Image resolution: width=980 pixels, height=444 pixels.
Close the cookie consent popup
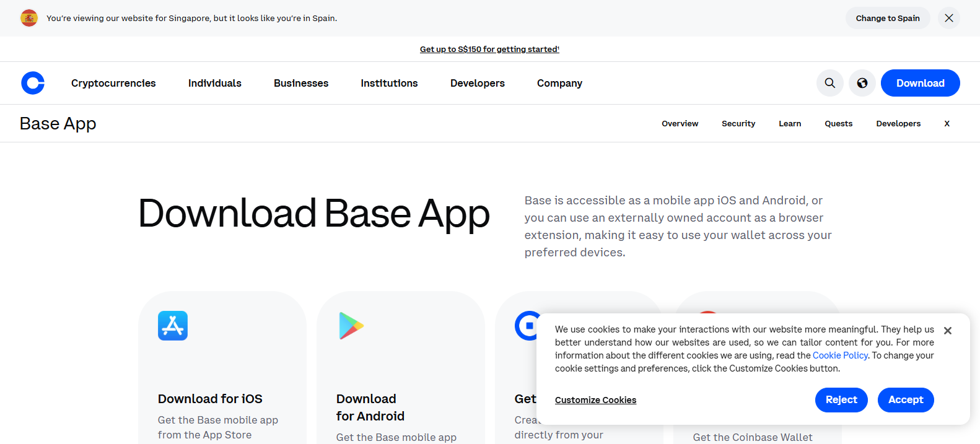coord(948,331)
